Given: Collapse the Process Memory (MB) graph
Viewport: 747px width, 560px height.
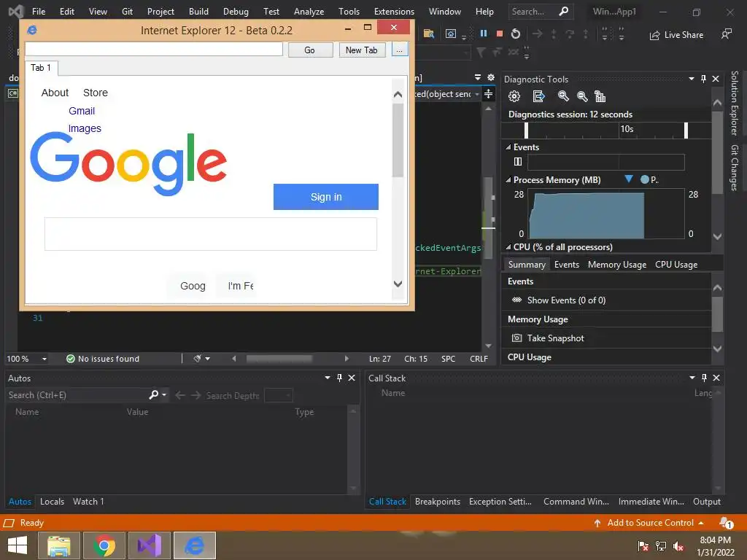Looking at the screenshot, I should [508, 180].
